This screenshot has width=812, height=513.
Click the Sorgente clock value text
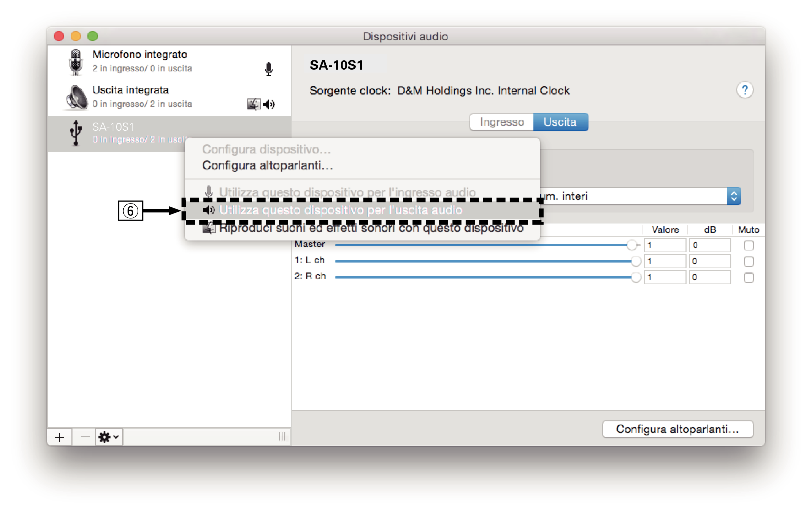point(483,91)
